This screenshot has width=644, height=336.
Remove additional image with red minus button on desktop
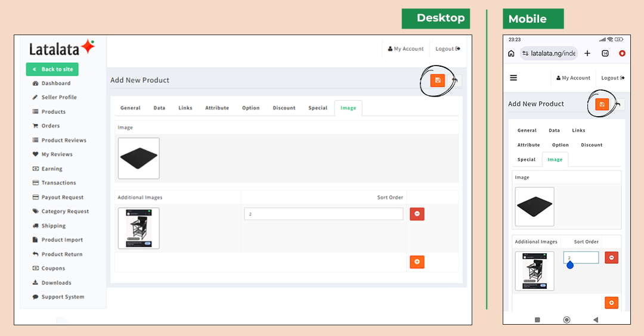417,214
